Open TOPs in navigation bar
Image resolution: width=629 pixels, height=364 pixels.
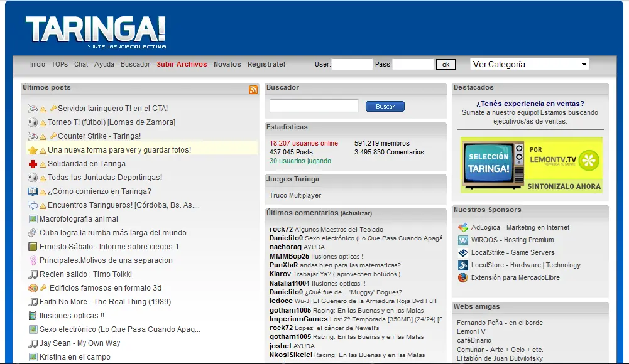(60, 64)
